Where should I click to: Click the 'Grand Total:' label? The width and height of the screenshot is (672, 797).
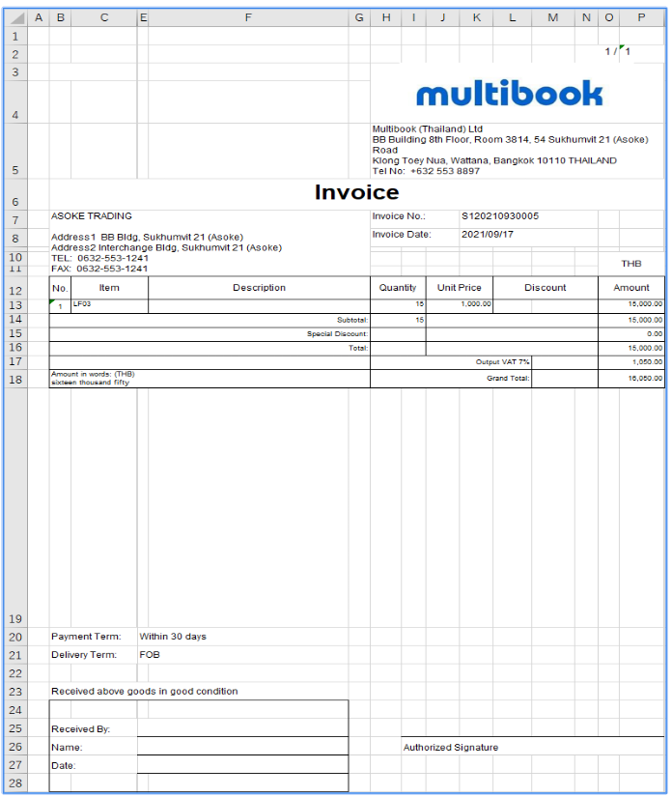click(x=508, y=378)
